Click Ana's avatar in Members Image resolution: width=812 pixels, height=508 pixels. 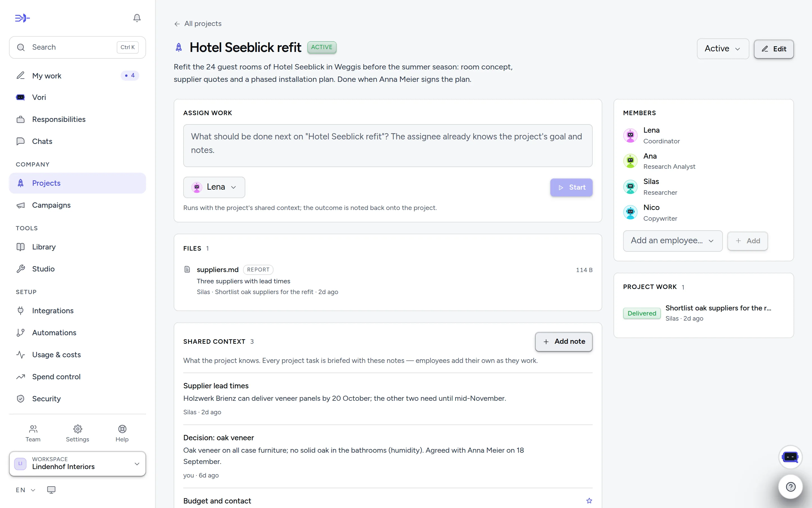point(630,161)
